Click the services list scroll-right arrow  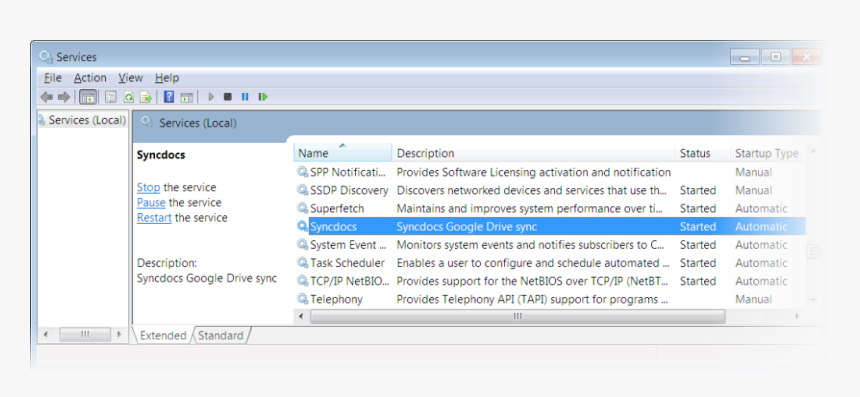pyautogui.click(x=797, y=316)
